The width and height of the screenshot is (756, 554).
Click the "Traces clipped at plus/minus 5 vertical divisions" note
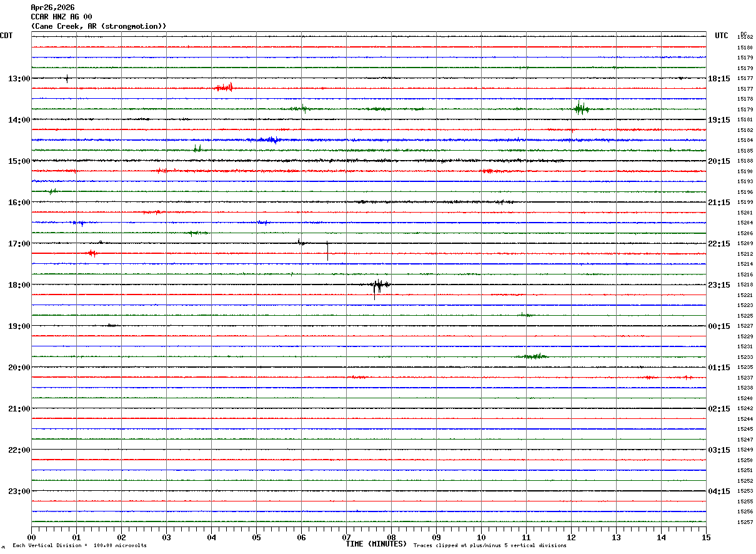(490, 546)
